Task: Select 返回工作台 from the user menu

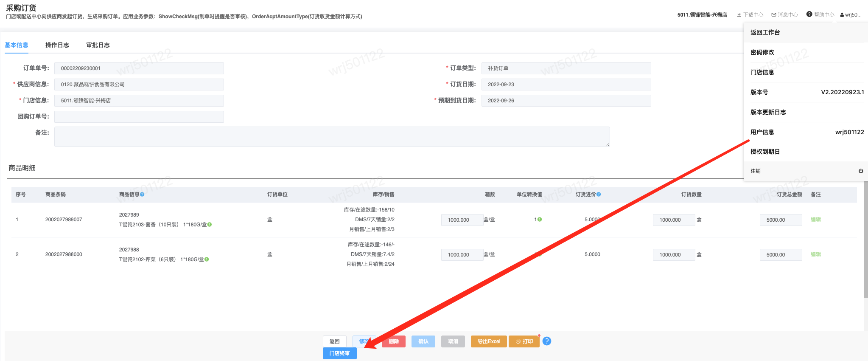Action: [806, 32]
